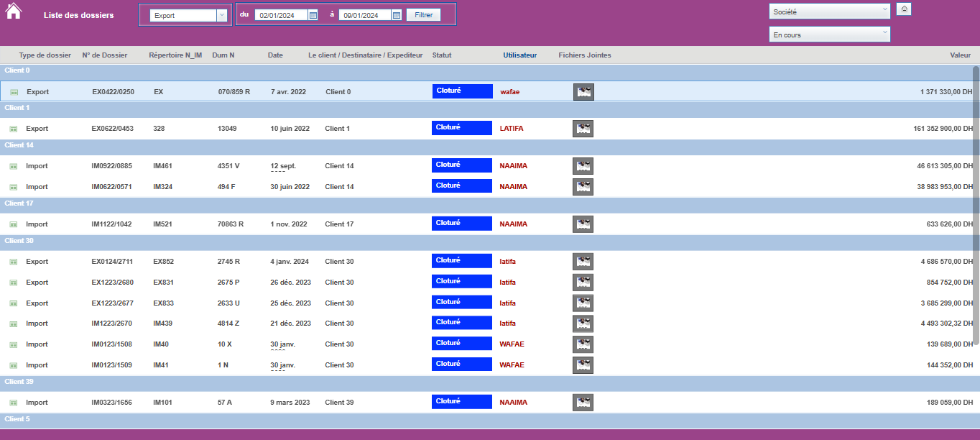
Task: Click the Cloturé status of dossier EX0422/0250
Action: [x=463, y=91]
